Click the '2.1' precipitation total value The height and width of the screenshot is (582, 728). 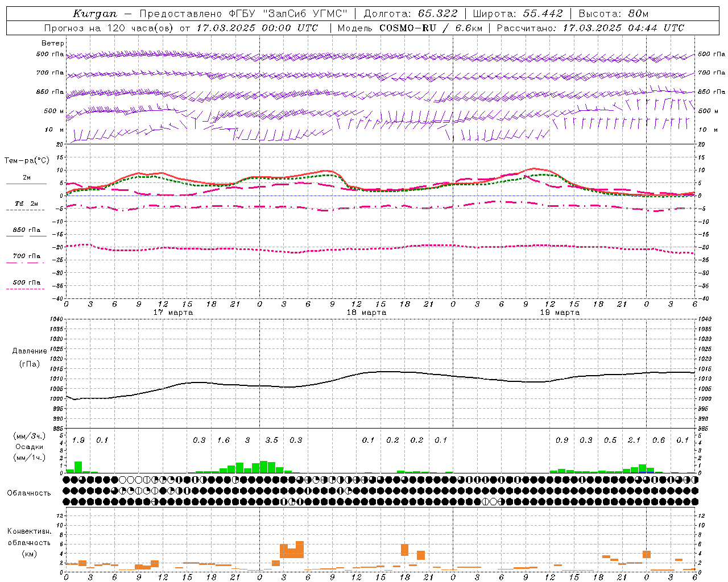(x=634, y=440)
